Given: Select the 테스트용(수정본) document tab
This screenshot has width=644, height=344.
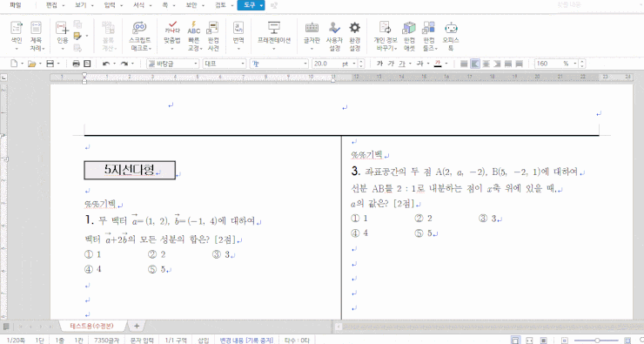Looking at the screenshot, I should click(x=92, y=327).
